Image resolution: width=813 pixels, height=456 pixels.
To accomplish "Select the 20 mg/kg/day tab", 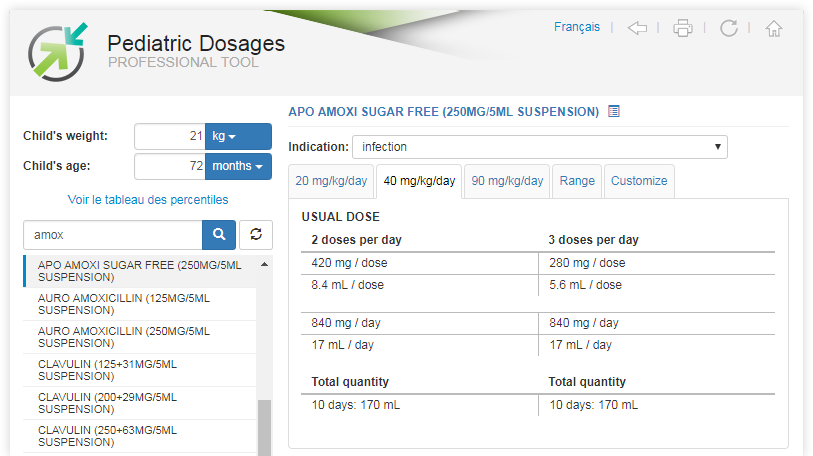I will (x=331, y=181).
